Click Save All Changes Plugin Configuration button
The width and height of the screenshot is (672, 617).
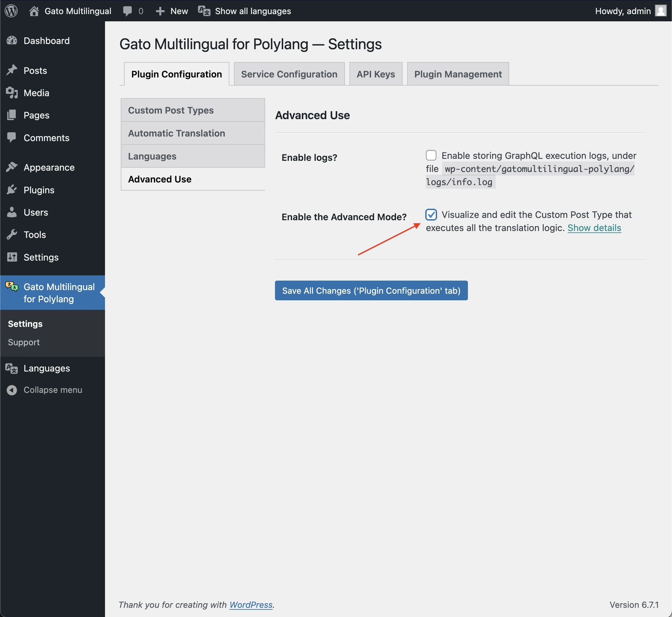coord(371,290)
